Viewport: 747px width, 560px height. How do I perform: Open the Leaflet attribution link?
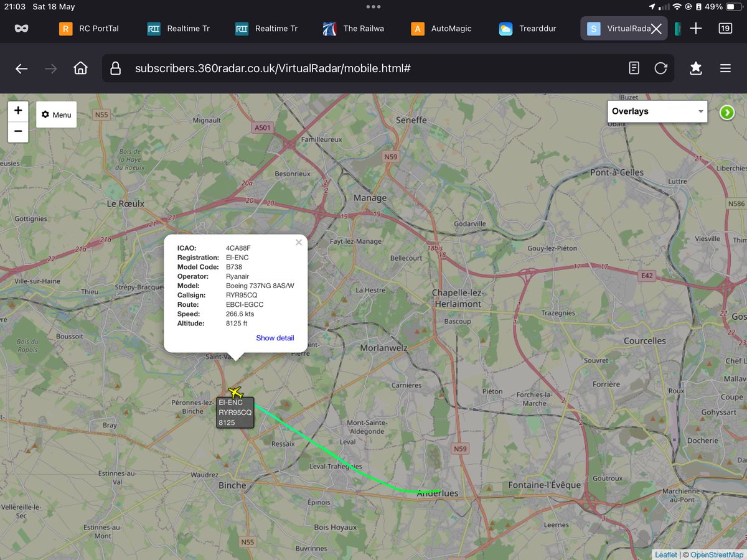(666, 554)
